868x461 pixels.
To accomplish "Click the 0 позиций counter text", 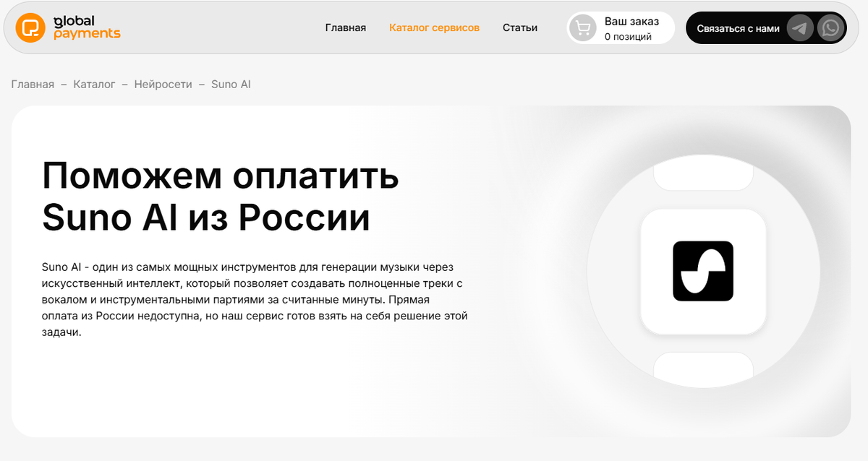I will point(628,37).
